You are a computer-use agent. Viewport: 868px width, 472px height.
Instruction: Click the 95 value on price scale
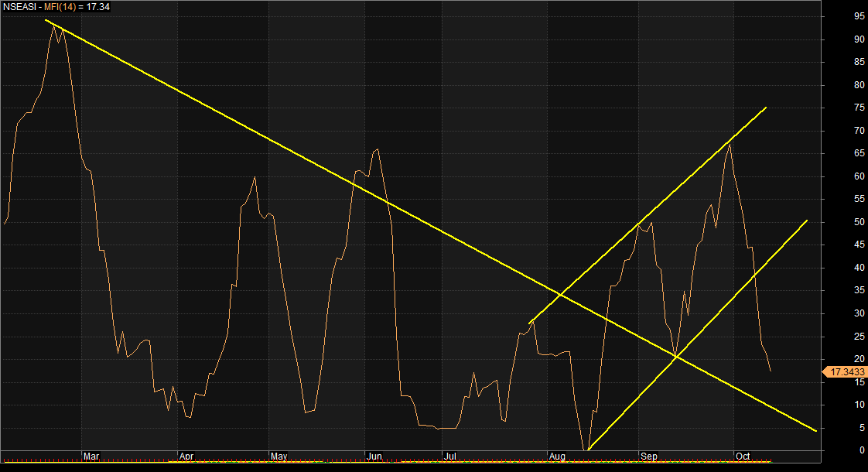point(859,16)
